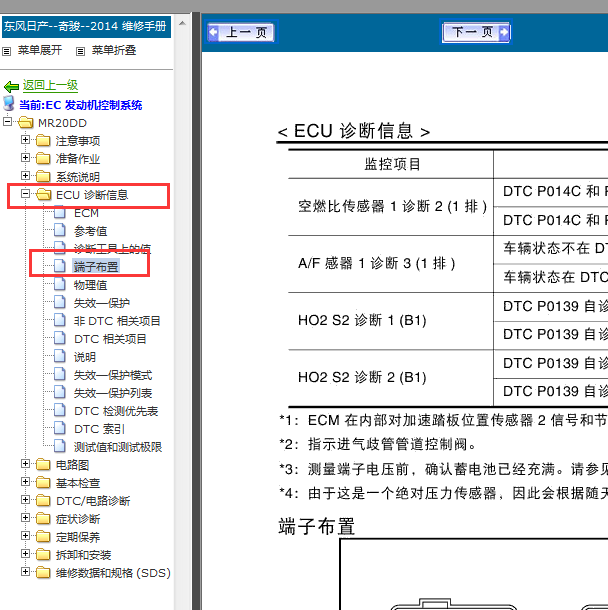Screen dimensions: 608x610
Task: Click the document icon of DTC 检测优先表
Action: pos(60,410)
